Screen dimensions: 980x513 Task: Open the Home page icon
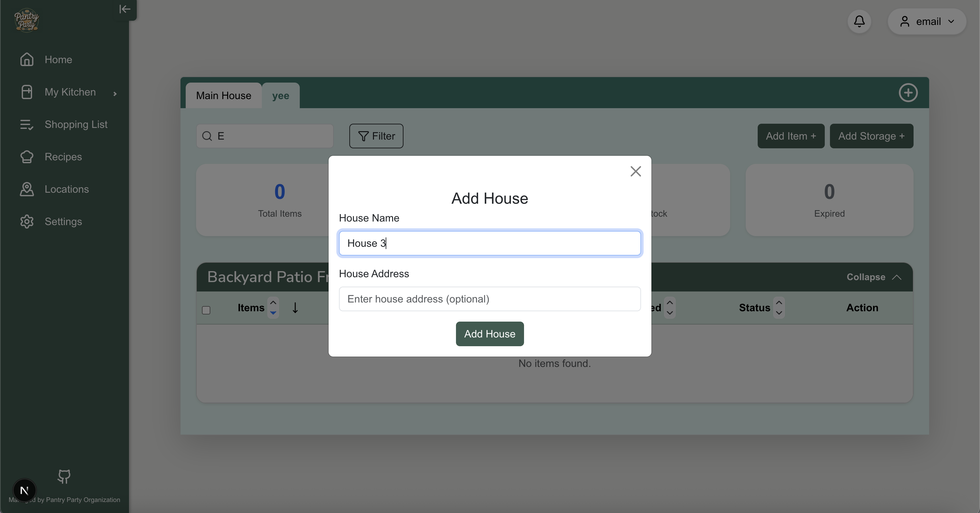pos(27,59)
